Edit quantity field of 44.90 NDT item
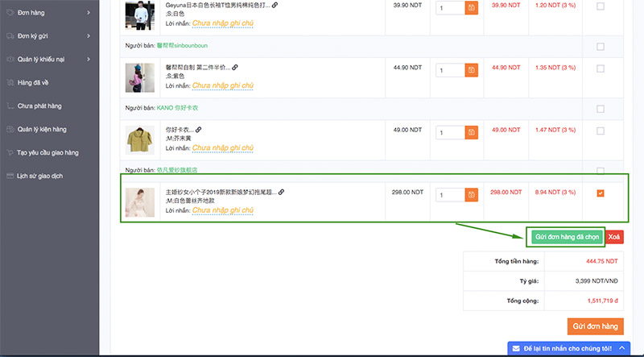This screenshot has width=644, height=357. point(450,70)
